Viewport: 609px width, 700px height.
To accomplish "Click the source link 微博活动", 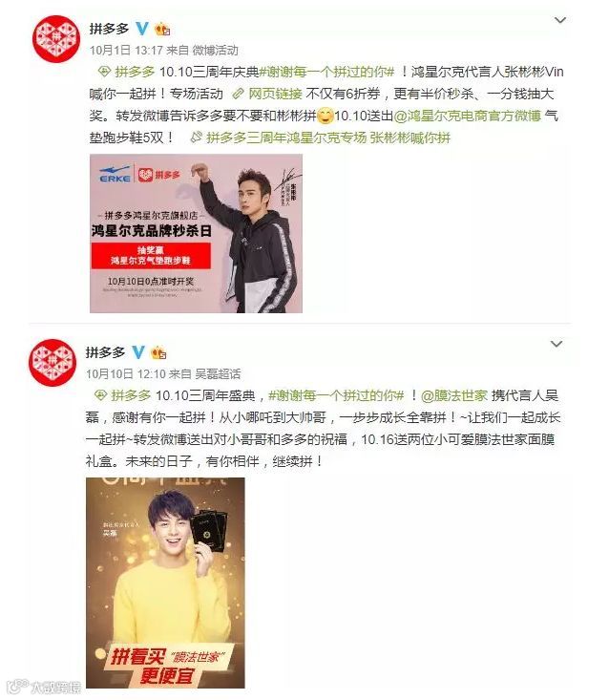I will [x=215, y=50].
